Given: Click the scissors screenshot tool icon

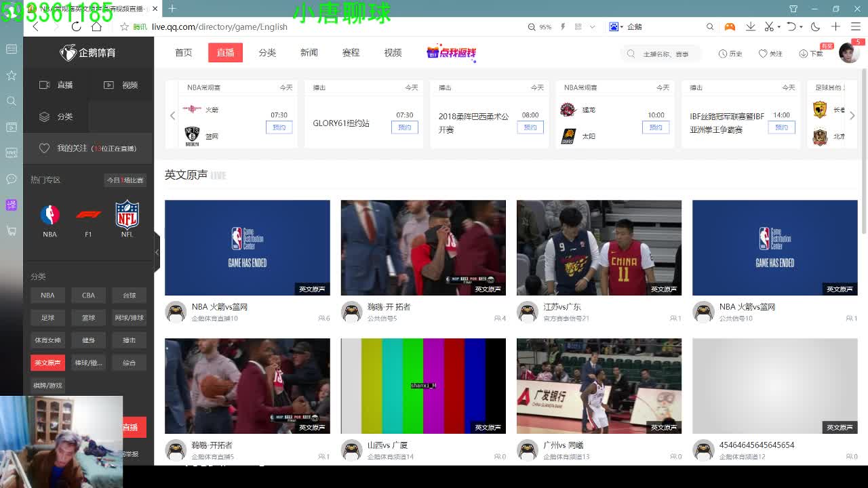Looking at the screenshot, I should [769, 26].
